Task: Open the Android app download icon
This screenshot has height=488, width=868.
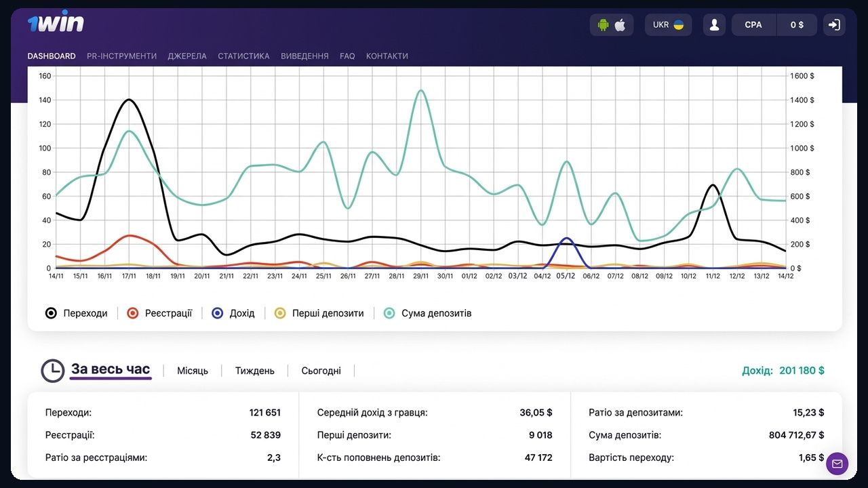Action: click(603, 25)
